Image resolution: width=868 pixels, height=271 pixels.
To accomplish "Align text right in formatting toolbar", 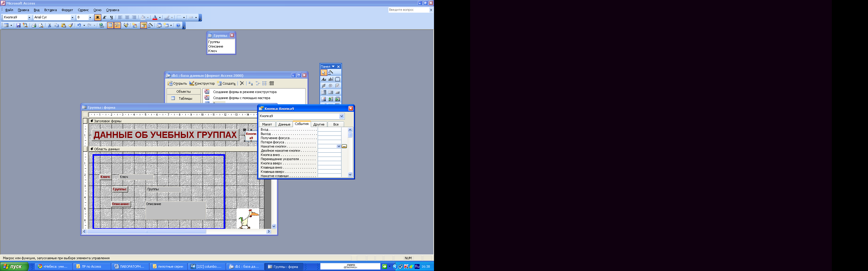I will [x=134, y=17].
